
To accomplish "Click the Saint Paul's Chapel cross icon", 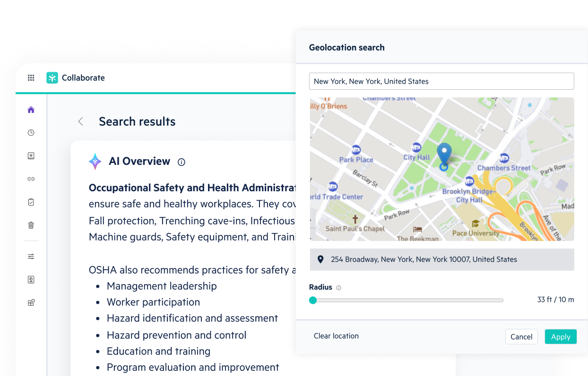I will [355, 219].
